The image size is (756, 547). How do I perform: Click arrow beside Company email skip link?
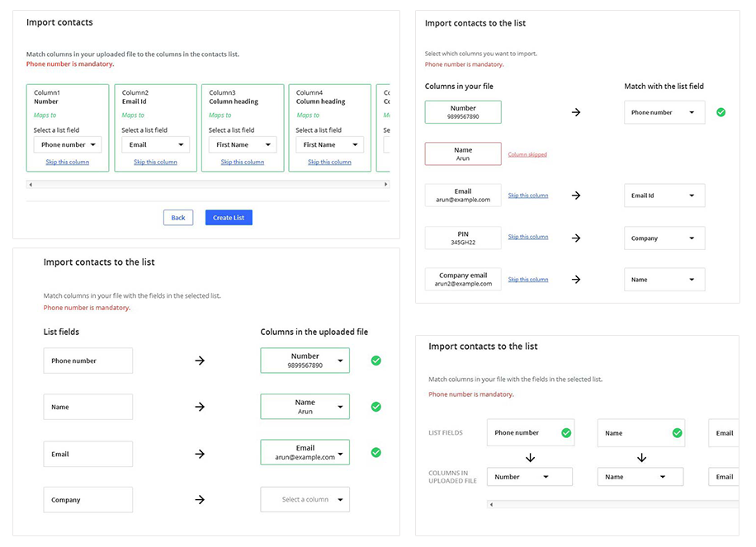pyautogui.click(x=576, y=280)
